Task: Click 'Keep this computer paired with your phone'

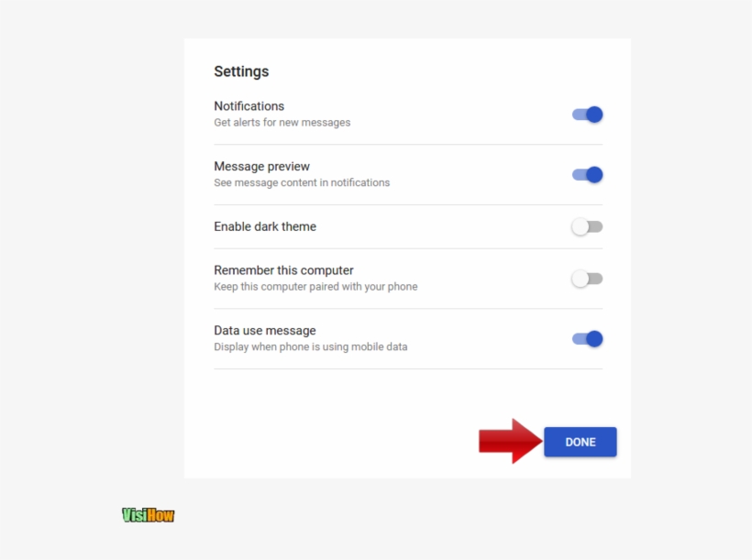Action: (315, 286)
